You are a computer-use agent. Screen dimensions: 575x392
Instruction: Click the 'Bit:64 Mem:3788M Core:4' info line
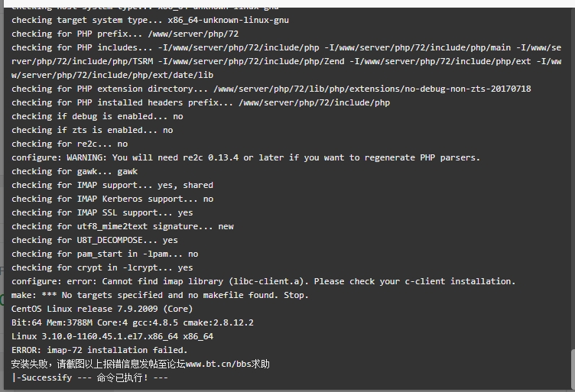click(x=132, y=322)
